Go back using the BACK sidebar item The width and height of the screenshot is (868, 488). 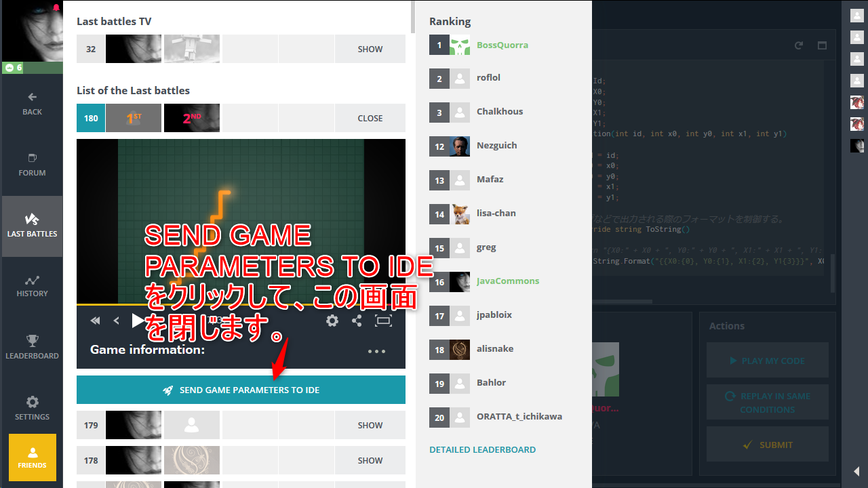[x=32, y=104]
